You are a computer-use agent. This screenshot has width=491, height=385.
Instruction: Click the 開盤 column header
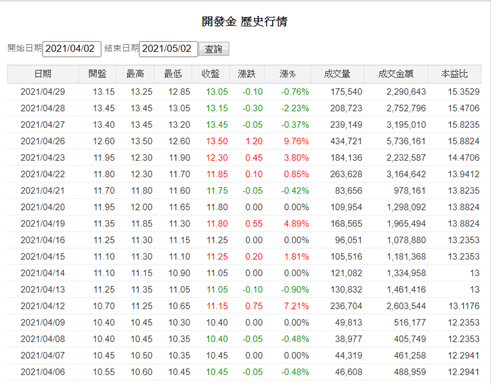(97, 74)
